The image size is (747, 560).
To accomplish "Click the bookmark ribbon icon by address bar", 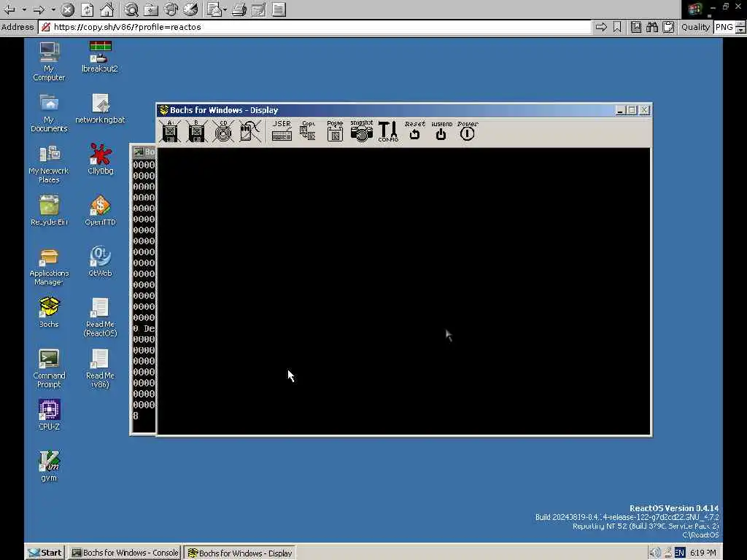I will pos(617,27).
